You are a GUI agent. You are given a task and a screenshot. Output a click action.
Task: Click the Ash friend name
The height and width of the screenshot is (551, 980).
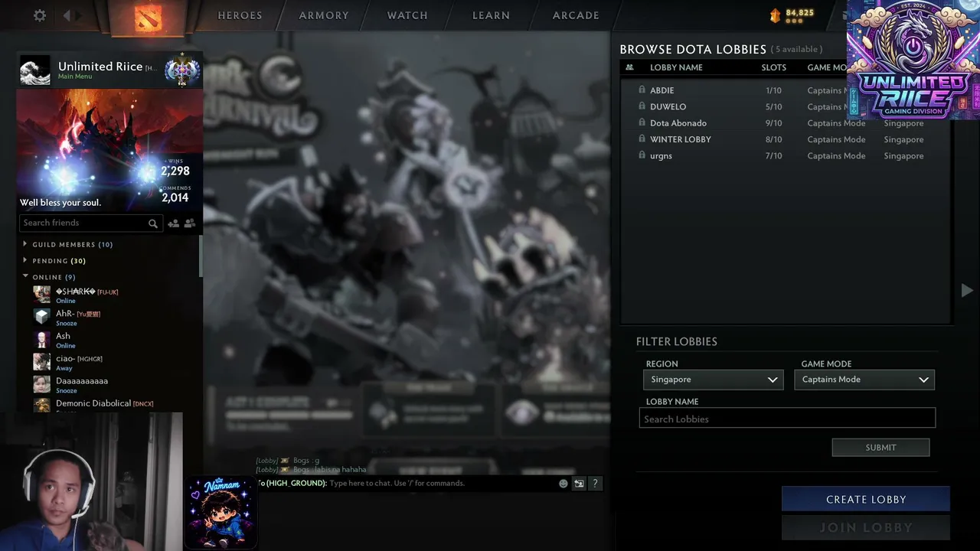click(63, 335)
